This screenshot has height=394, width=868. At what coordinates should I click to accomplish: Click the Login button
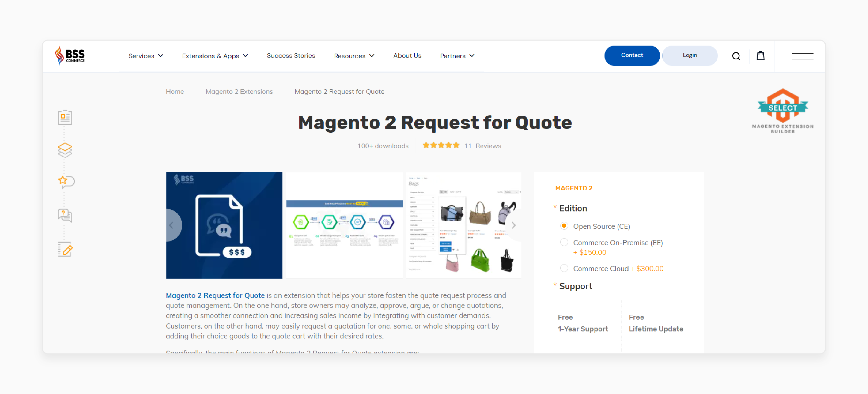point(690,55)
